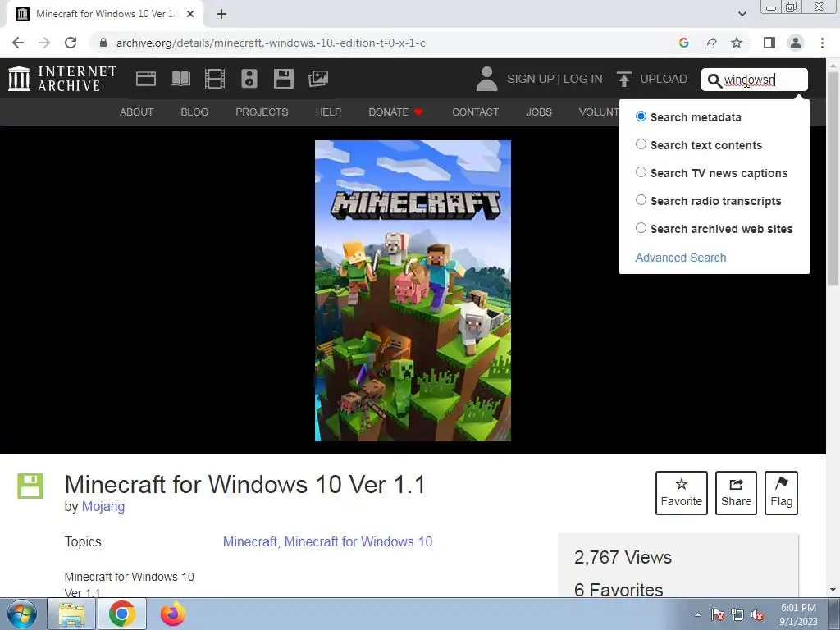Screen dimensions: 840x630
Task: Click the Chrome taskbar icon
Action: 122,614
